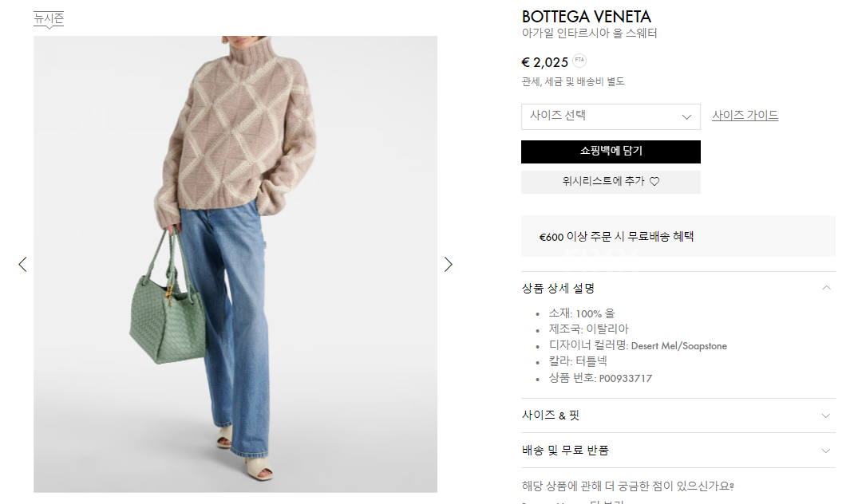
Task: Click 위시리스트에 추가 button
Action: [x=611, y=182]
